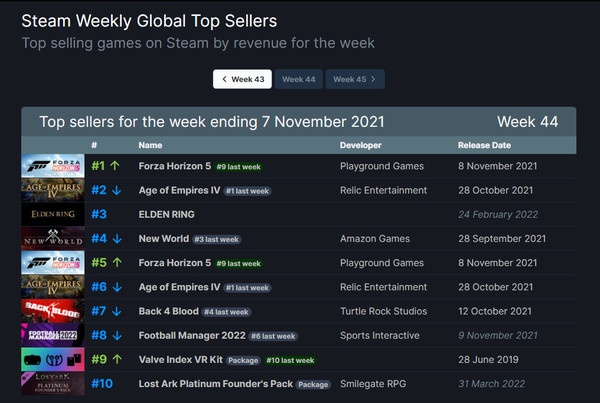Click Relic Entertainment developer in the #2 row
This screenshot has height=403, width=600.
383,190
